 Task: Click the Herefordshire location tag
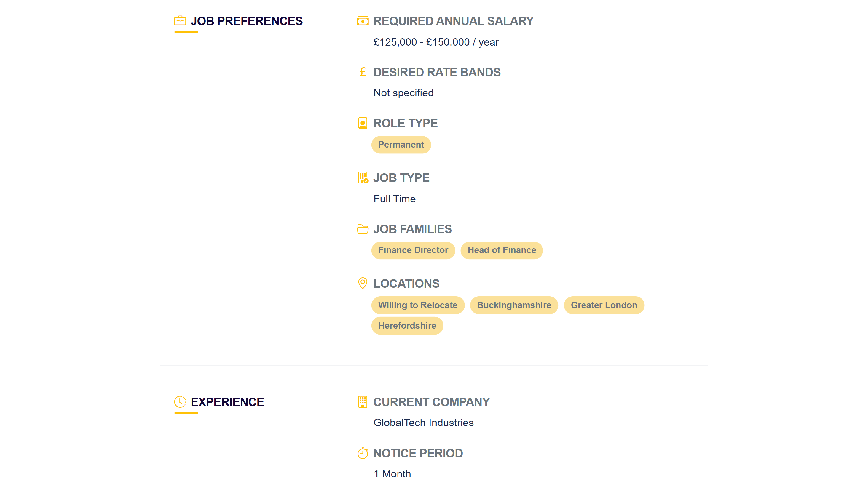pos(407,326)
